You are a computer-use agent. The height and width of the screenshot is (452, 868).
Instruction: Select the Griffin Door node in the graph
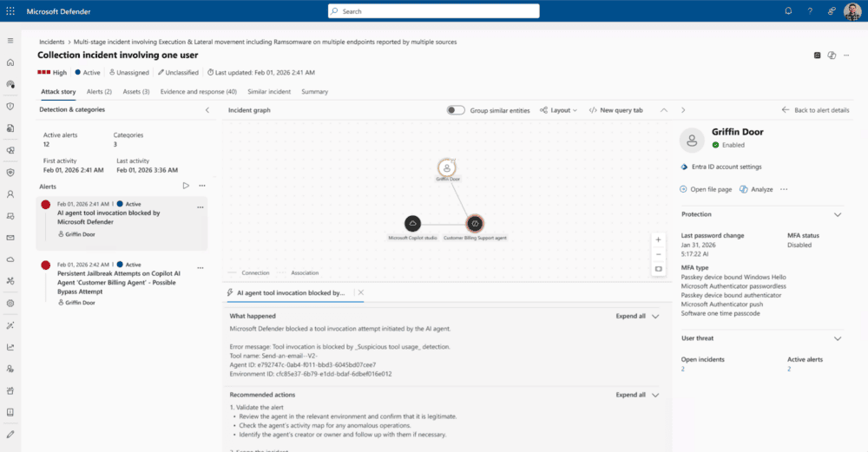click(x=447, y=168)
